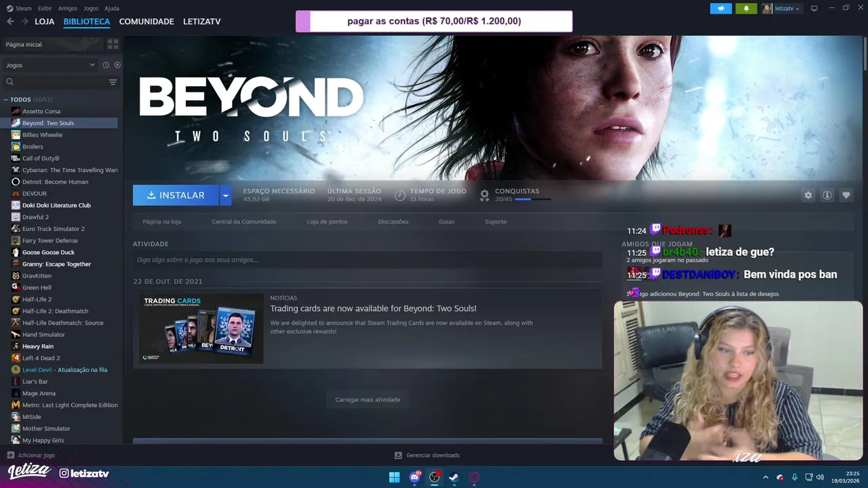Select Metro: Last Light Complete Edition
Viewport: 868px width, 488px height.
[x=70, y=405]
